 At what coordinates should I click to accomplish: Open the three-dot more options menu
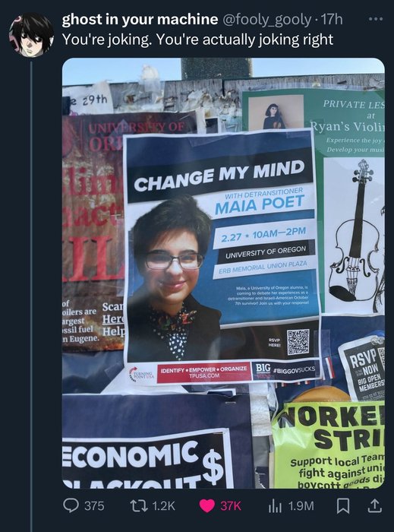376,19
